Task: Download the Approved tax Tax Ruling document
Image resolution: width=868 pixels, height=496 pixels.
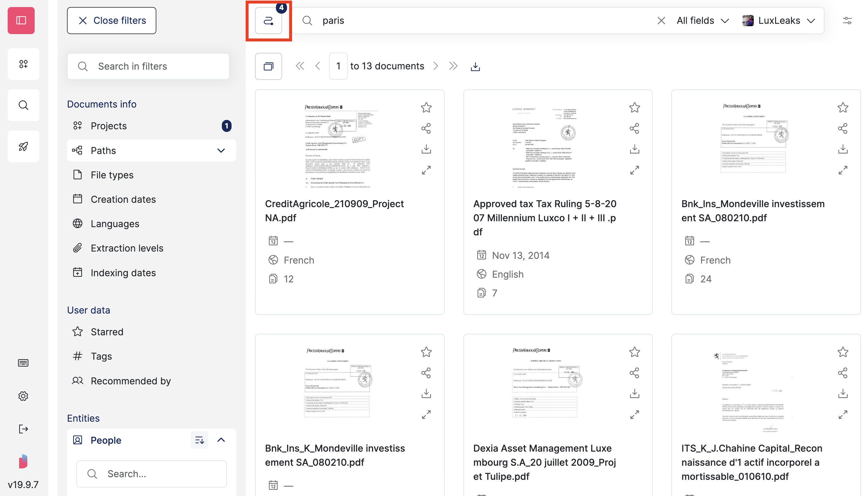Action: coord(634,149)
